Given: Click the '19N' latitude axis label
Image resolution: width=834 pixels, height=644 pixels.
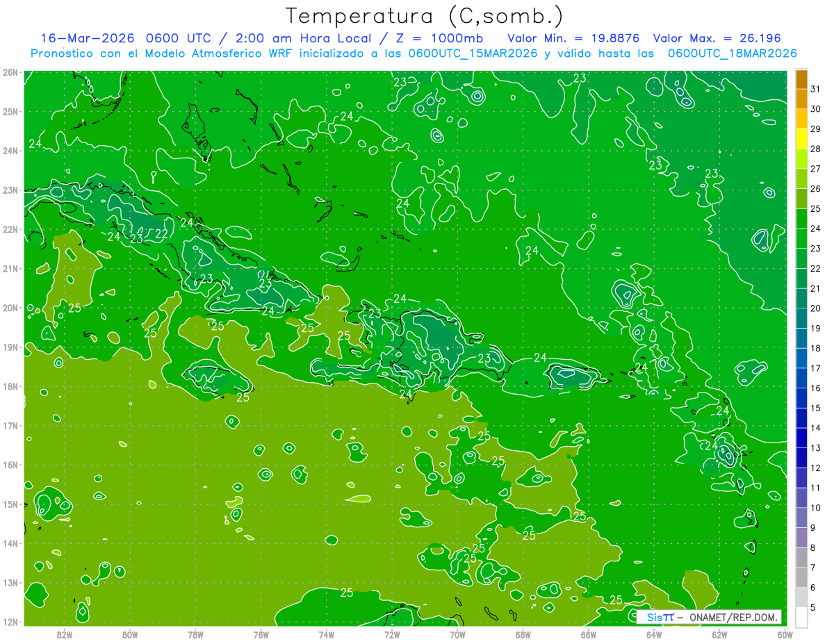Looking at the screenshot, I should coord(10,347).
